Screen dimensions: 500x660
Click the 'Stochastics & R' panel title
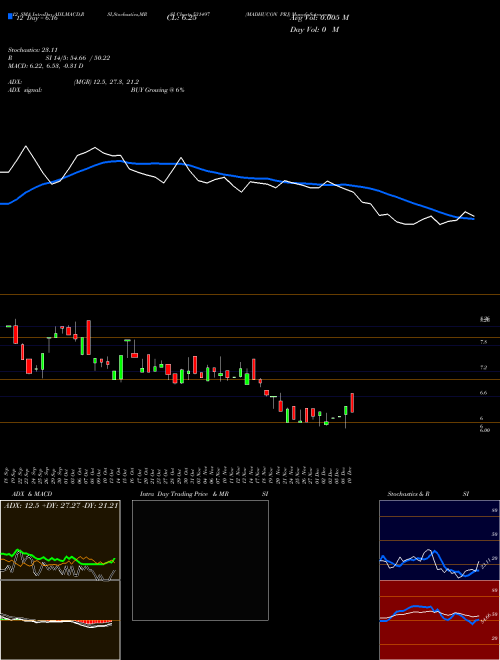click(x=408, y=494)
